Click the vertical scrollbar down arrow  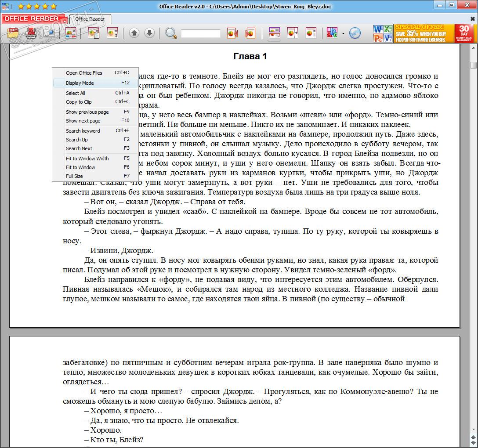[474, 429]
